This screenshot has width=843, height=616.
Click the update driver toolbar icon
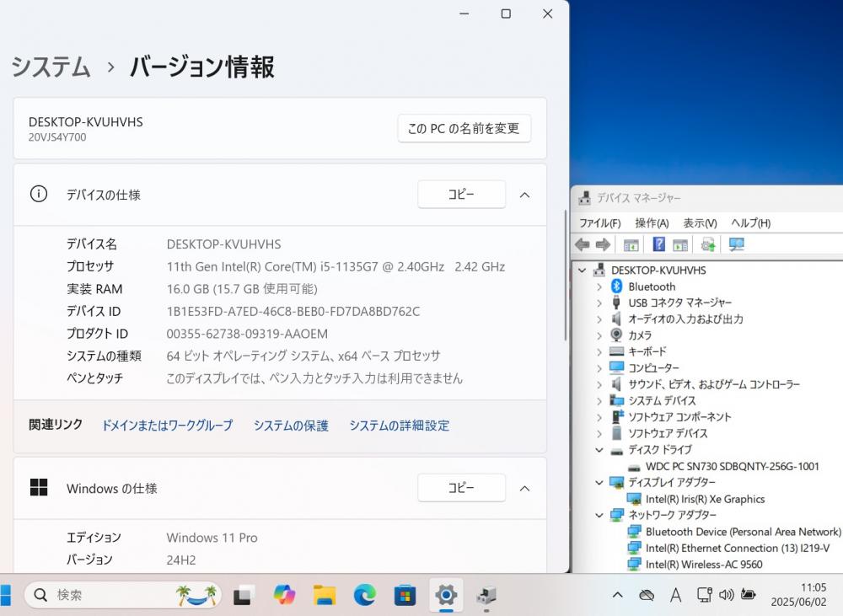[709, 245]
